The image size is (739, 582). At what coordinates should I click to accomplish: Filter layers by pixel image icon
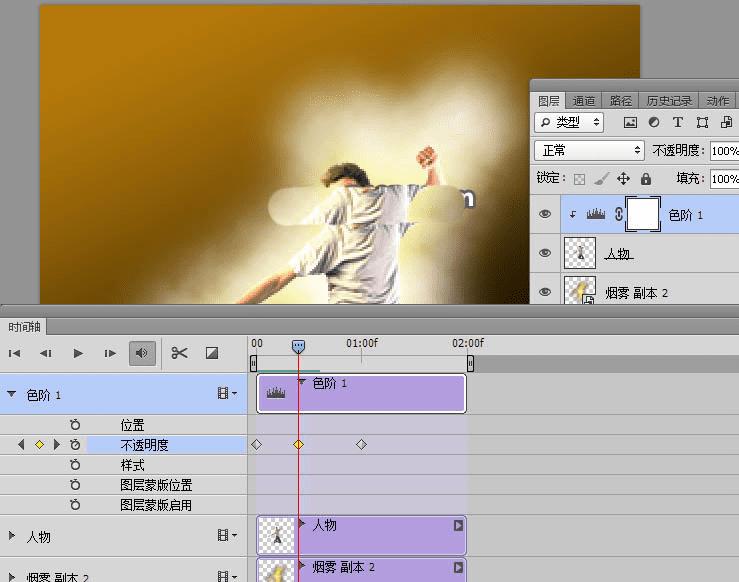click(630, 123)
